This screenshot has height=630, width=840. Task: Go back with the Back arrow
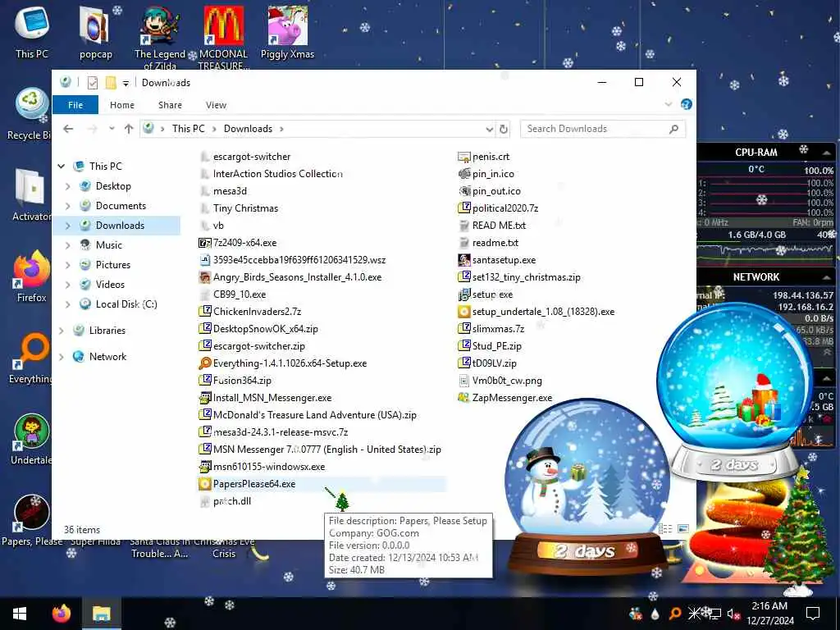pyautogui.click(x=68, y=129)
